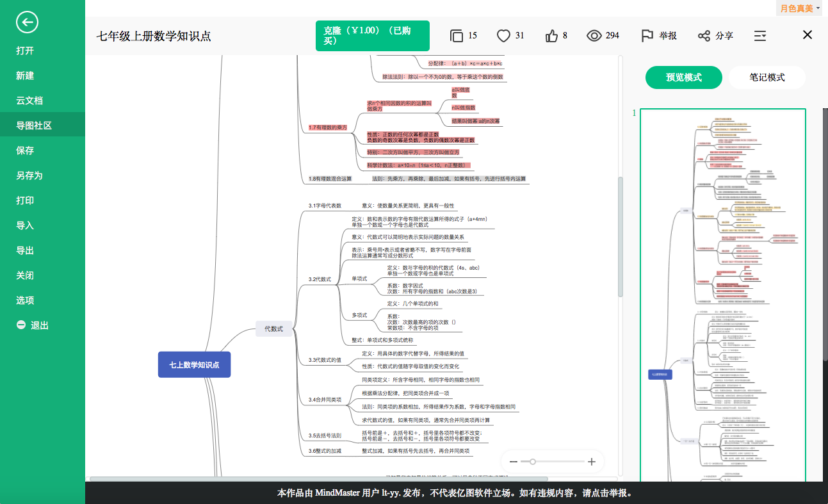Click text 根据乘法分配律，把同类项合并成一项
The image size is (828, 504).
click(x=405, y=393)
